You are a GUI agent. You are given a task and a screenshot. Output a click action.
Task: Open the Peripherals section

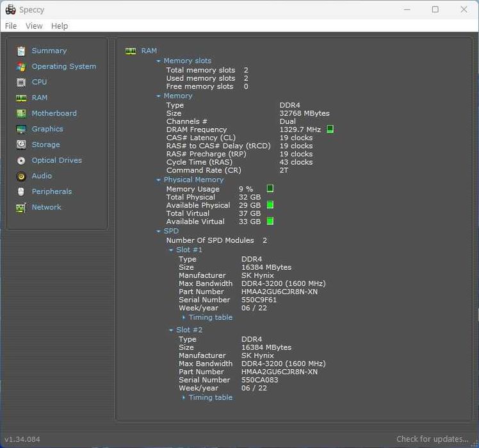pyautogui.click(x=52, y=192)
